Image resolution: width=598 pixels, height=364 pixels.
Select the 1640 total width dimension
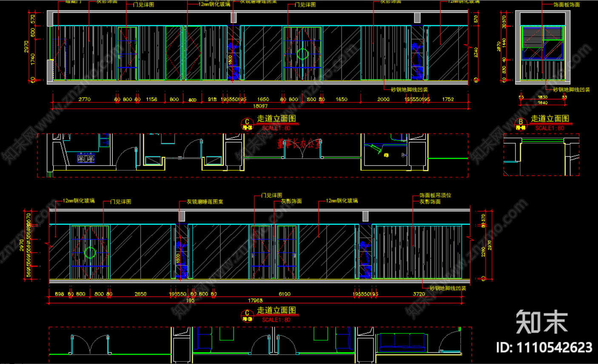(543, 103)
